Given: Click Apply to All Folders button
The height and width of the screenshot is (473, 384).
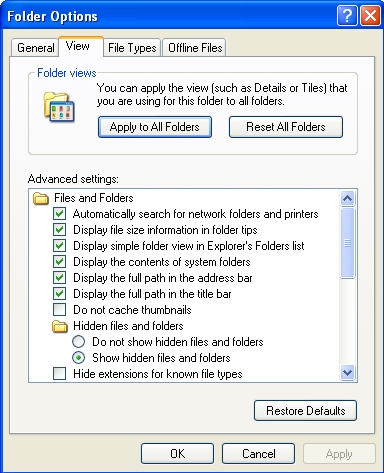Looking at the screenshot, I should [155, 127].
